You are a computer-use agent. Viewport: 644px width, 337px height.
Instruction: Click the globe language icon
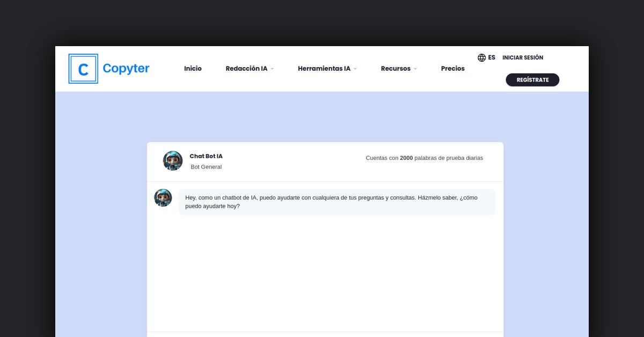(x=481, y=57)
